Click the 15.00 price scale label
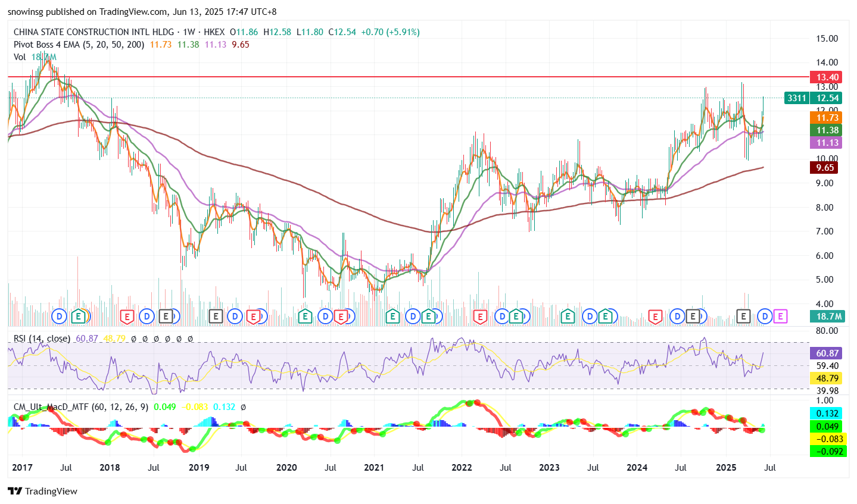This screenshot has height=504, width=857. (827, 39)
